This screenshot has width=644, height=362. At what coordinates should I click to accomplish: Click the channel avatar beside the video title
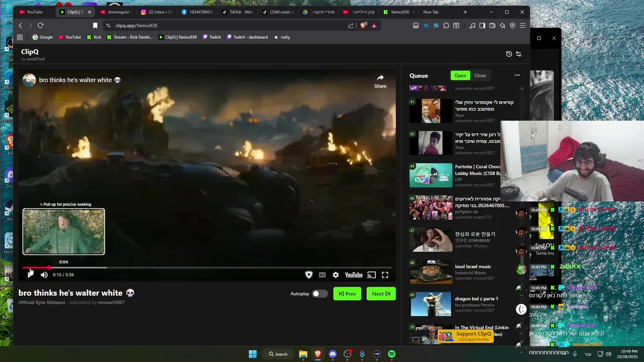(29, 80)
